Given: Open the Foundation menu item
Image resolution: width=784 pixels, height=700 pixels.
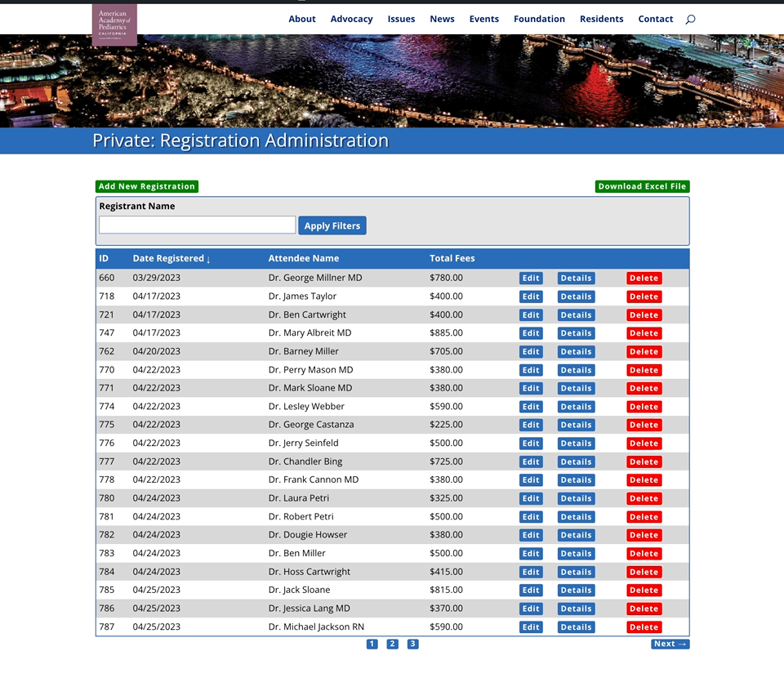Looking at the screenshot, I should tap(539, 19).
